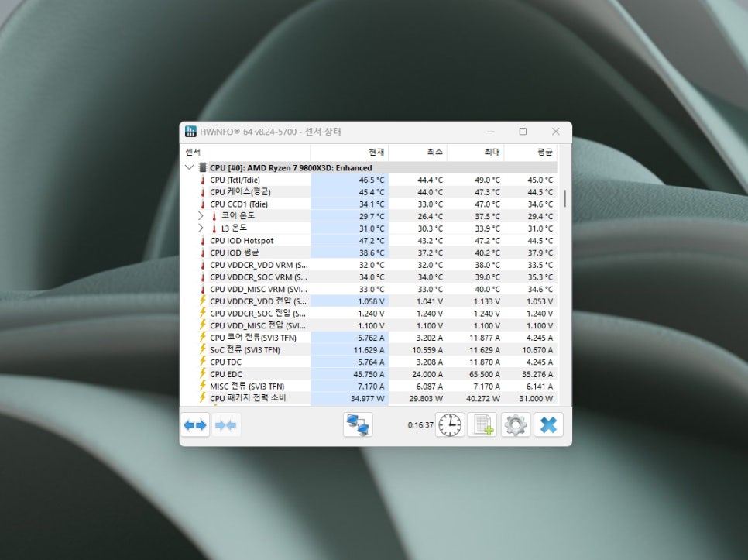Expand the L3 온도 sub-tree
748x560 pixels.
coord(201,228)
